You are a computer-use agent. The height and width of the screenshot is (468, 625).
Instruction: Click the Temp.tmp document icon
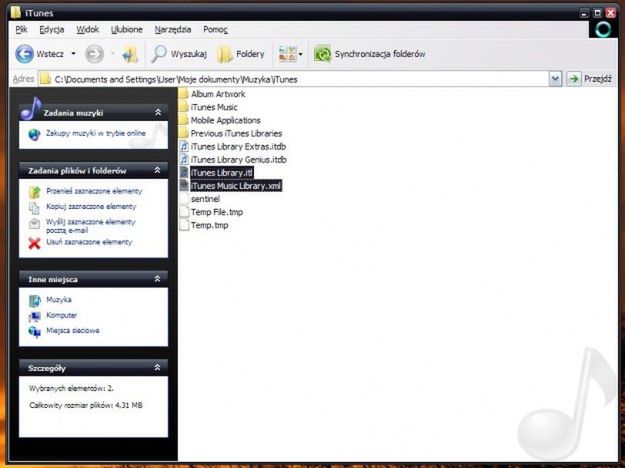[x=184, y=225]
